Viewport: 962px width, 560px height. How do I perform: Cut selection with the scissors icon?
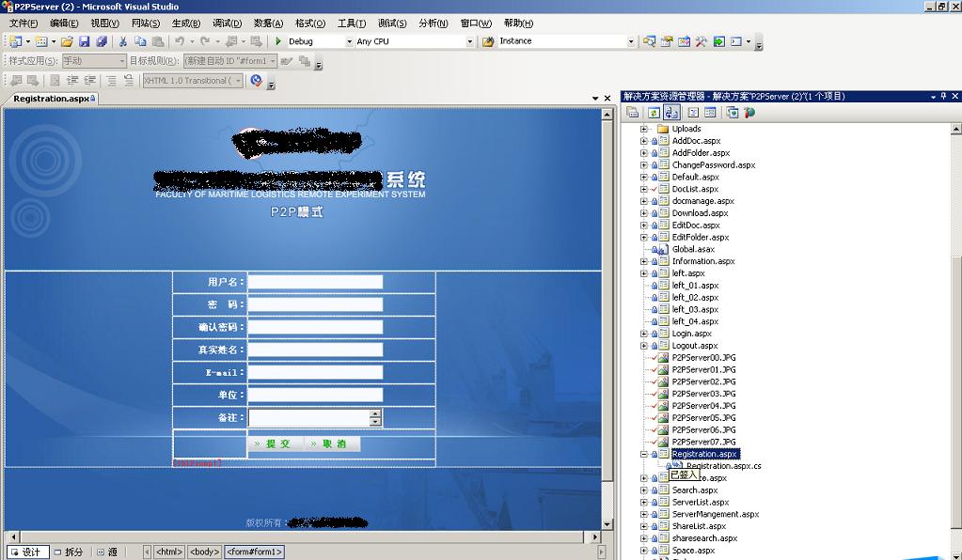pyautogui.click(x=122, y=41)
